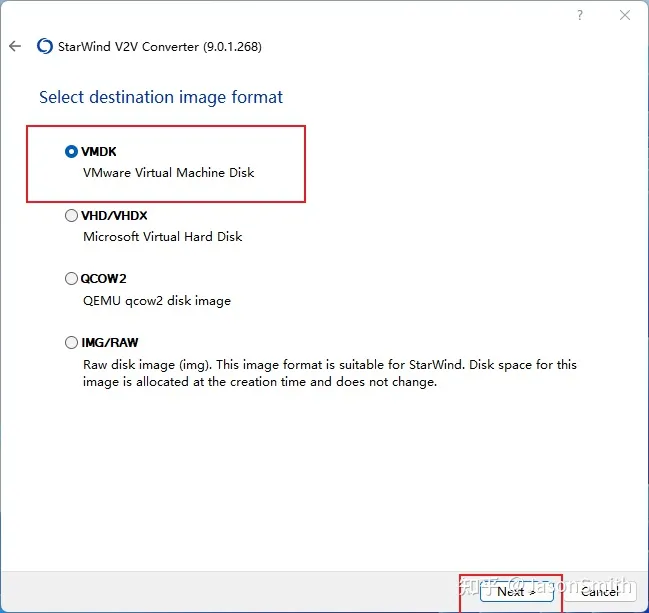This screenshot has height=613, width=649.
Task: Click the Raw disk image description paragraph
Action: [329, 373]
